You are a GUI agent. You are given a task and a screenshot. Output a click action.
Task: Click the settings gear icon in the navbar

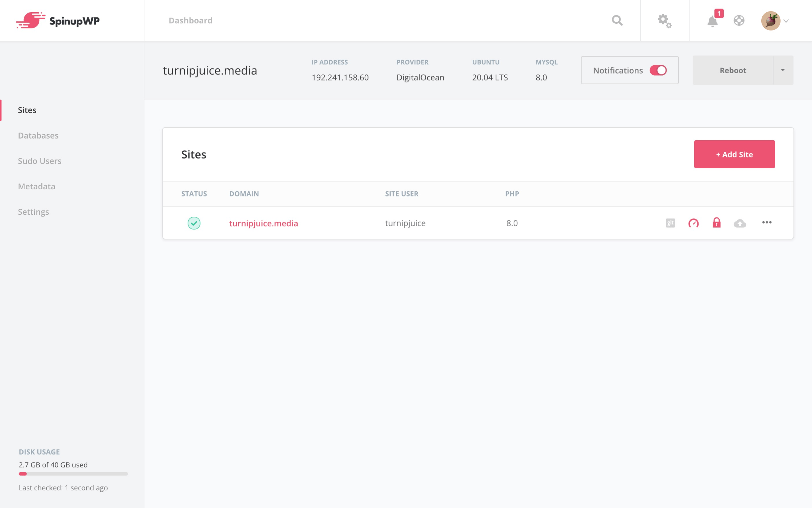click(665, 20)
